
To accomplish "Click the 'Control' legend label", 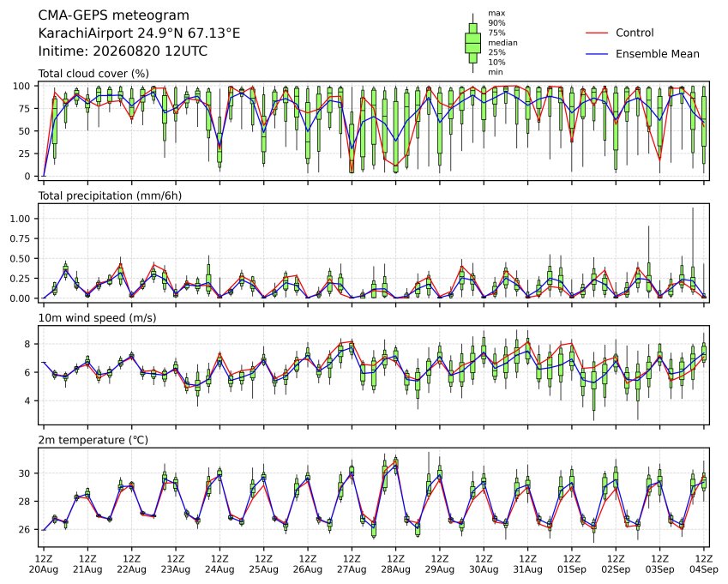I will (x=635, y=33).
